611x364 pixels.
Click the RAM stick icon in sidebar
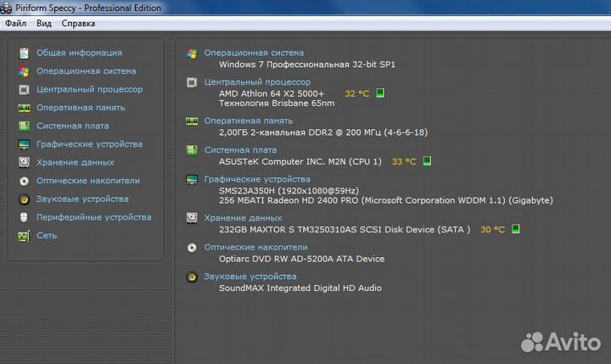tap(24, 108)
